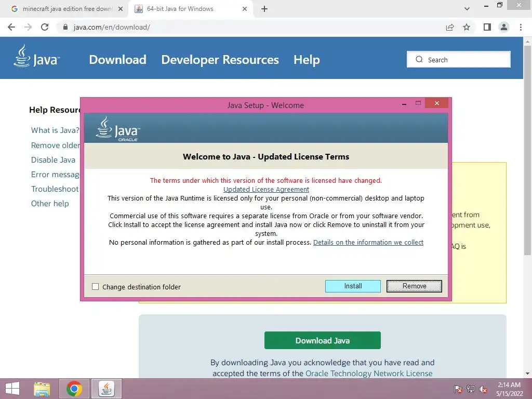532x399 pixels.
Task: Minimize the Java Setup dialog
Action: click(404, 103)
